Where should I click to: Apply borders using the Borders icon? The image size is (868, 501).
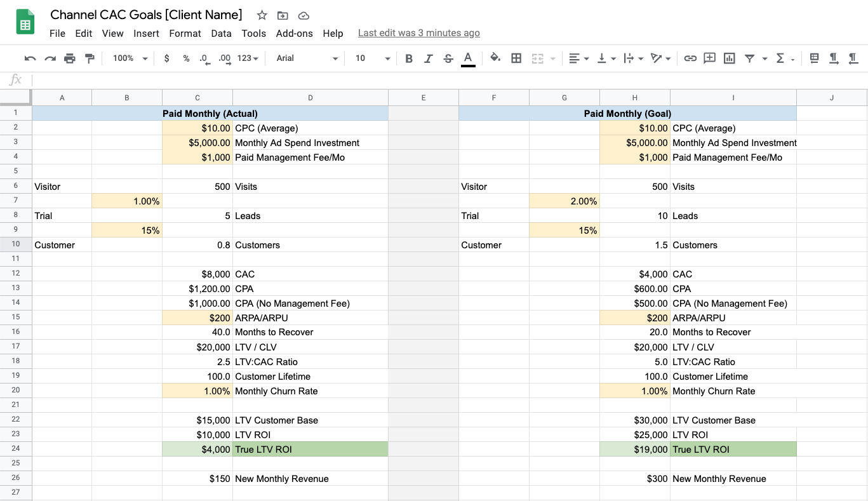516,58
